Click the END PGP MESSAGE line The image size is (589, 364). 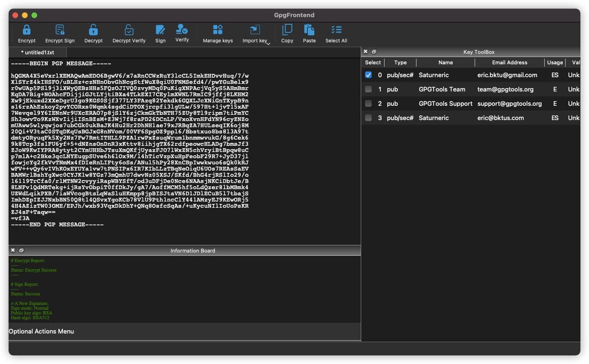coord(57,224)
